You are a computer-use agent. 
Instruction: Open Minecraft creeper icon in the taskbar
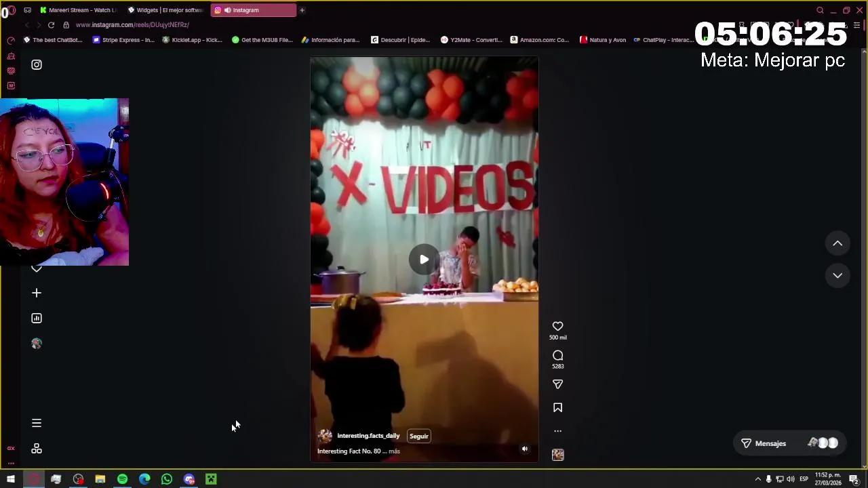(211, 479)
